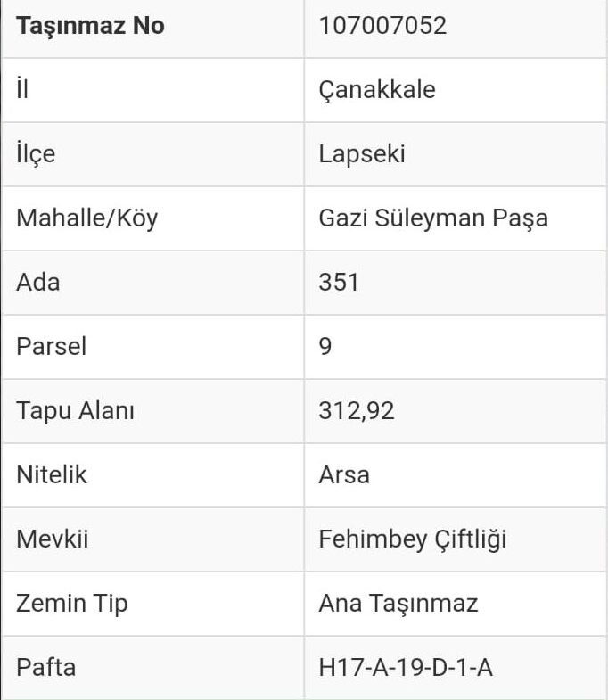Select the Arsa value
Screen dimensions: 608x700
(x=344, y=474)
